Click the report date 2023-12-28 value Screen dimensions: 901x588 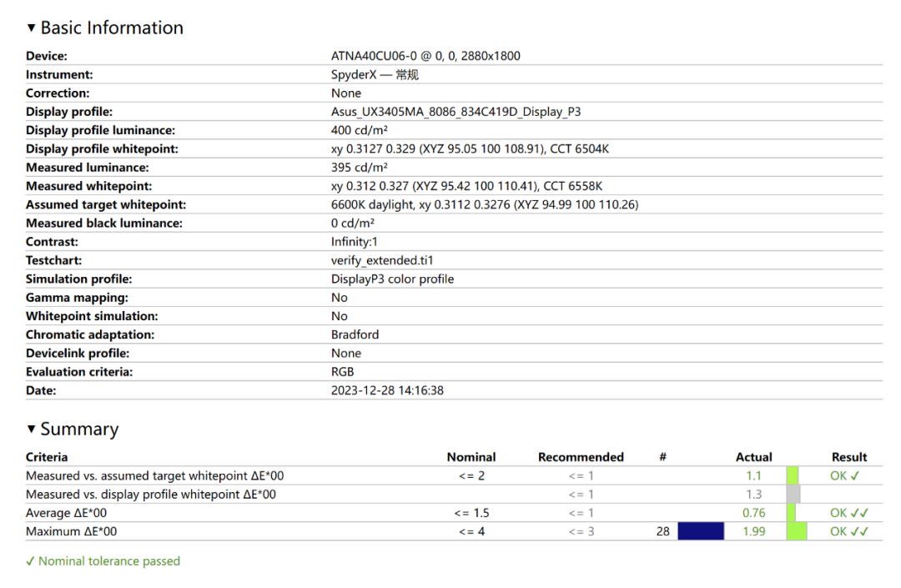point(387,390)
